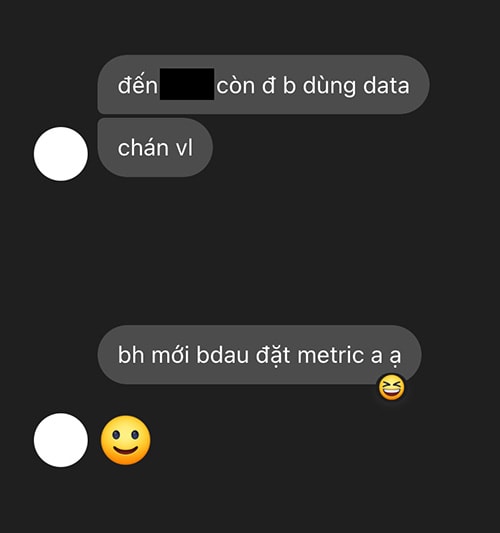Click the word "bh" starting the metric message
Screen dimensions: 500x533
[131, 355]
